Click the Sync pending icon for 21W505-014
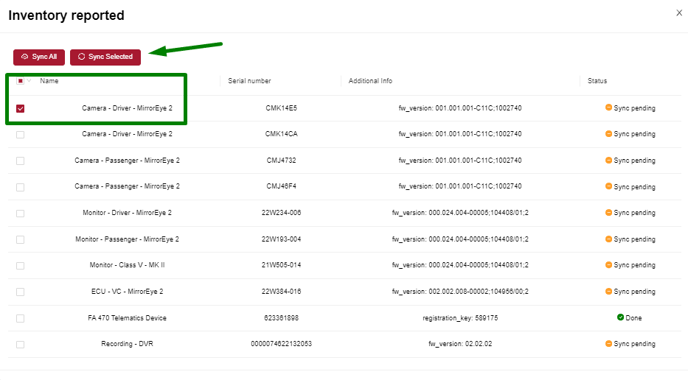Image resolution: width=688 pixels, height=380 pixels. pos(609,265)
